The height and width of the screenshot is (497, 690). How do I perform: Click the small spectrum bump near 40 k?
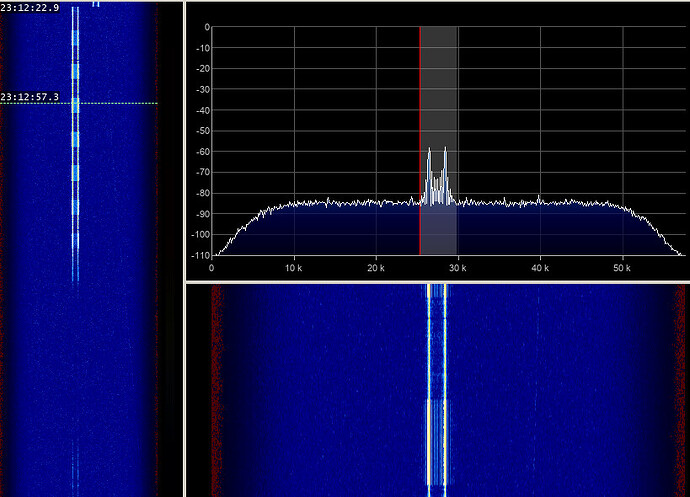coord(540,199)
